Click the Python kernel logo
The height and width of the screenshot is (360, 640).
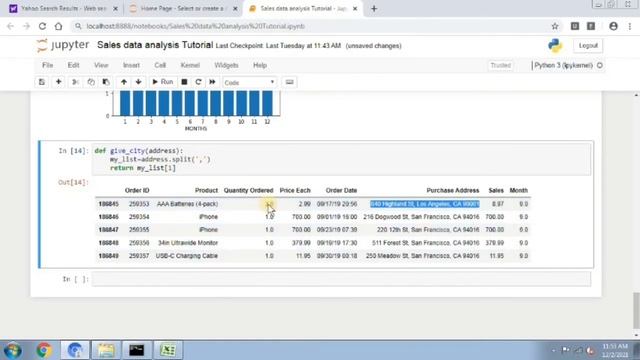tap(555, 45)
